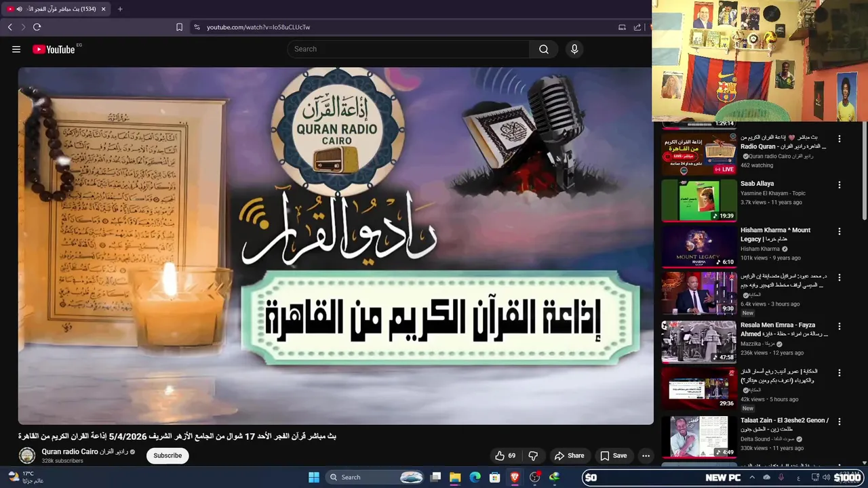Click Hisham Kharma channel name

(760, 249)
